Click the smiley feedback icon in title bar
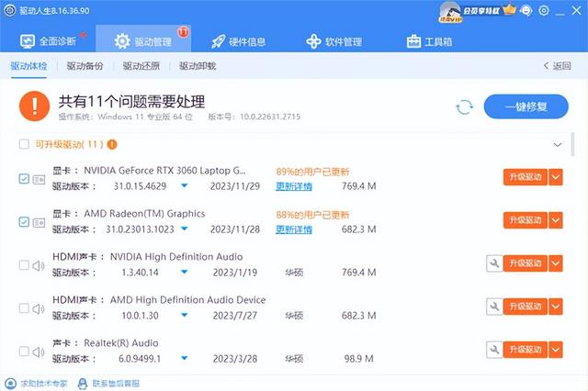This screenshot has width=588, height=391. tap(526, 10)
